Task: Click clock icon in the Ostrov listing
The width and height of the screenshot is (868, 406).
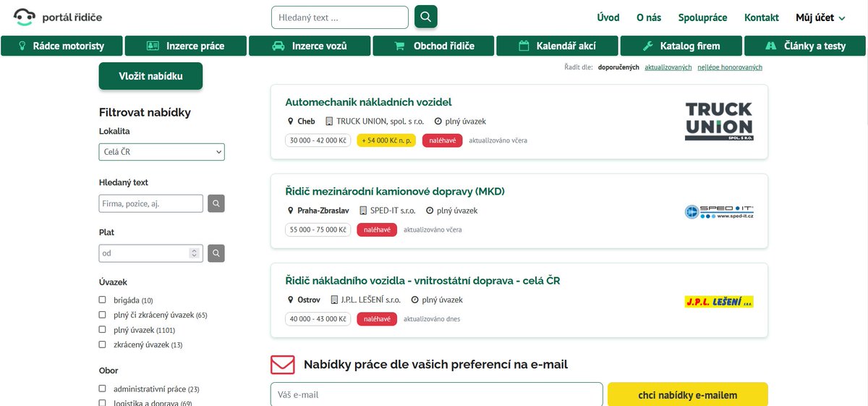Action: coord(414,300)
